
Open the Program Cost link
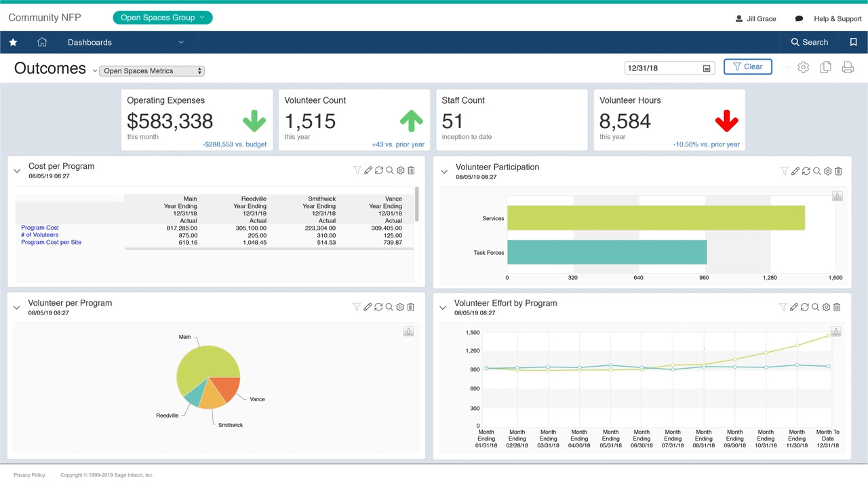click(40, 228)
